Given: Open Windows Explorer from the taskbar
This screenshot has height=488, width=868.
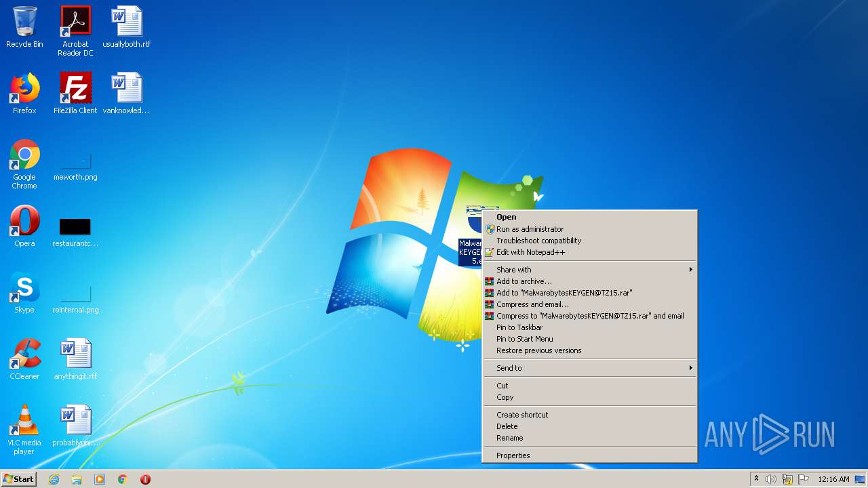Looking at the screenshot, I should (x=77, y=479).
